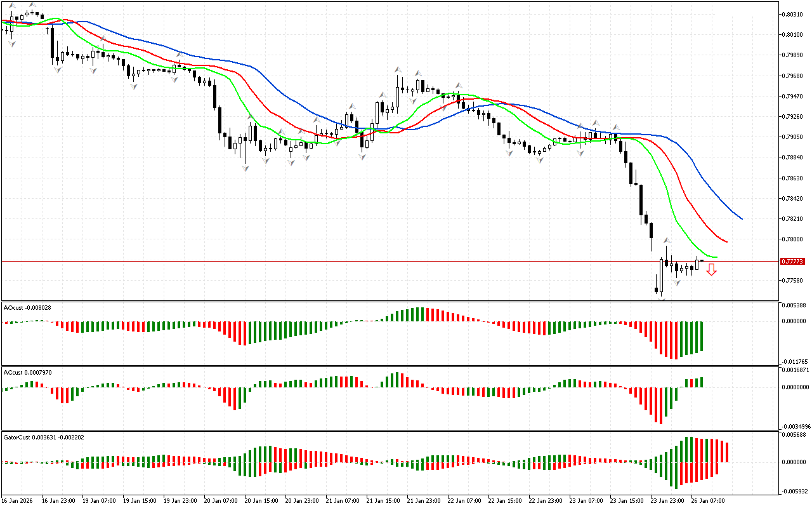Click the ACcust indicator label
Screen dimensions: 812x508
pos(27,371)
